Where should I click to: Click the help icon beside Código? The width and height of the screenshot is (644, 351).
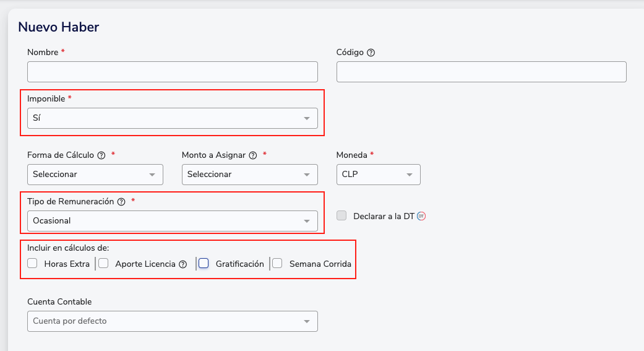pyautogui.click(x=371, y=53)
